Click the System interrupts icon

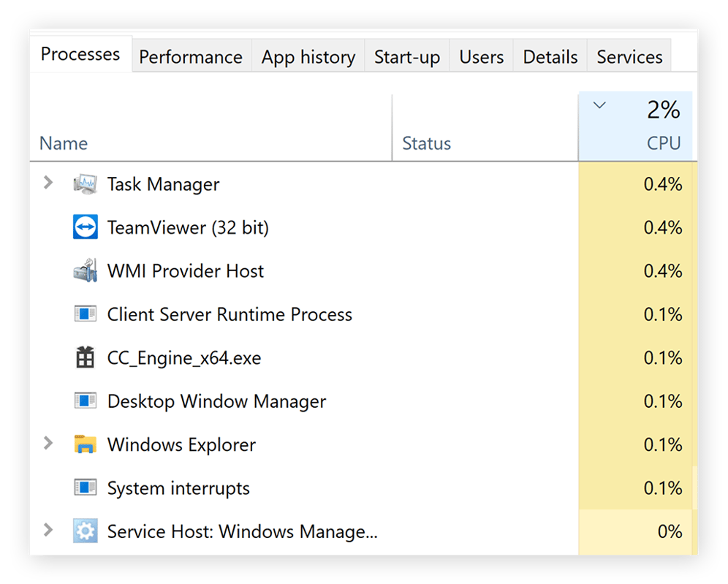click(86, 488)
